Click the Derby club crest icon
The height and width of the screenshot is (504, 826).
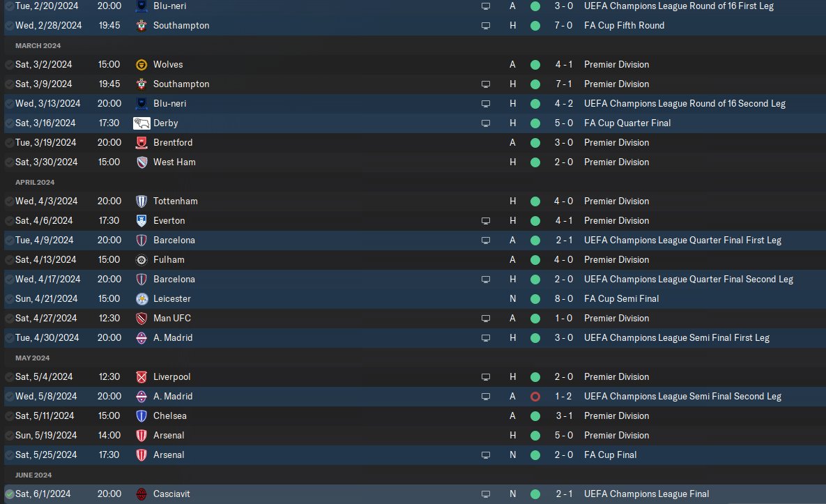142,123
